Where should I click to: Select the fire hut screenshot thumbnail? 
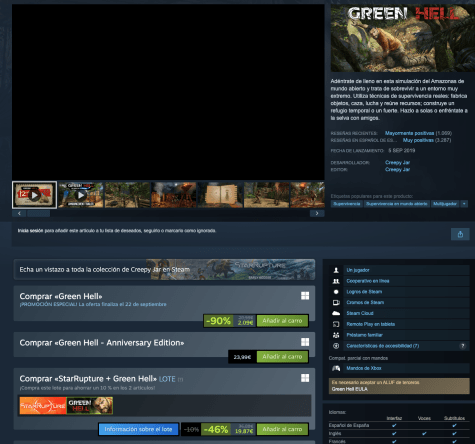(174, 195)
